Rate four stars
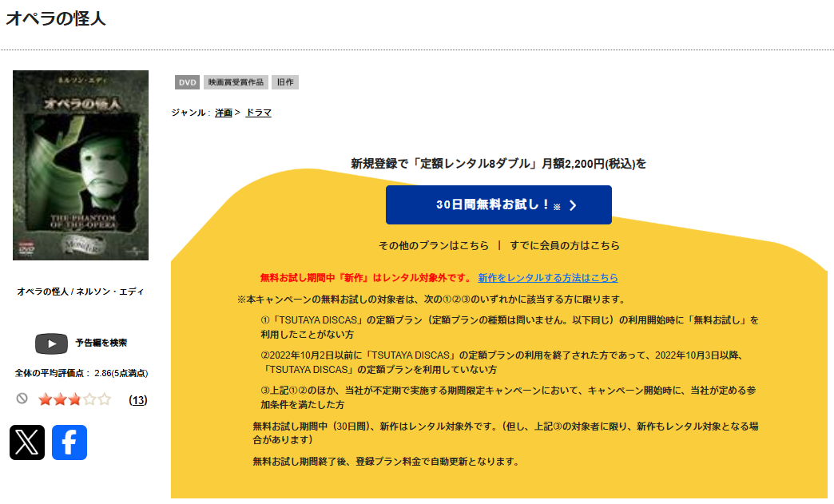Screen dimensions: 834x504 pyautogui.click(x=90, y=399)
